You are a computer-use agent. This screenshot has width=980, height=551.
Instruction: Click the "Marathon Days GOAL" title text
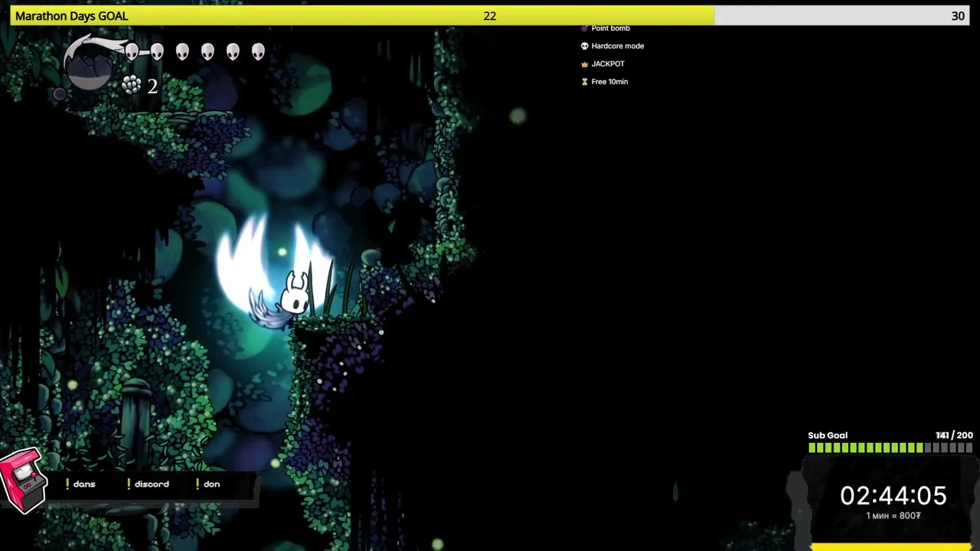(x=71, y=16)
